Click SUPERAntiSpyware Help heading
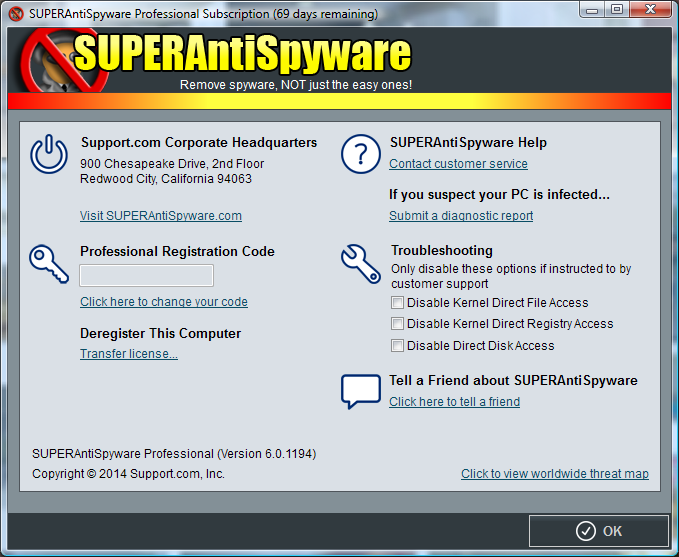Image resolution: width=679 pixels, height=557 pixels. (468, 142)
